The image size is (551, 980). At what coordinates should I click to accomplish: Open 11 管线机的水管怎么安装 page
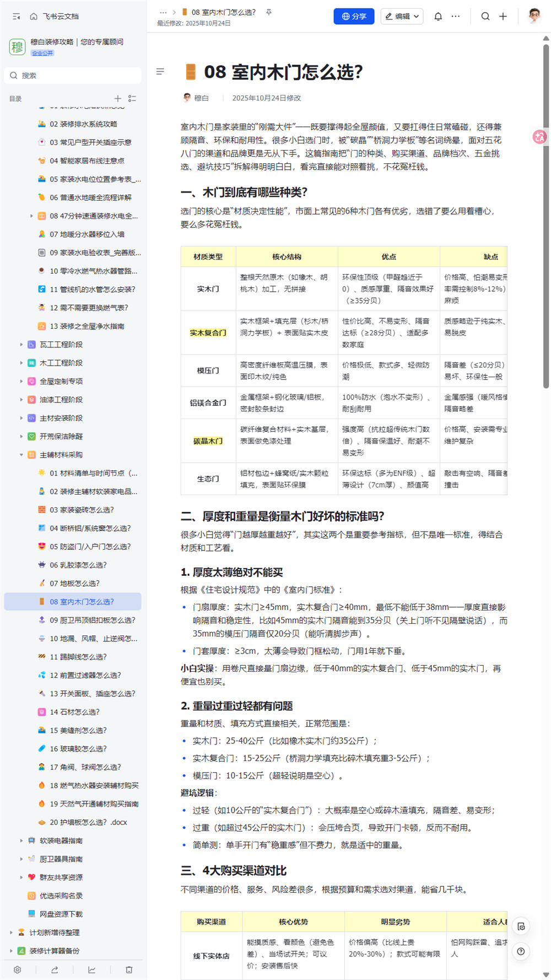(x=73, y=290)
